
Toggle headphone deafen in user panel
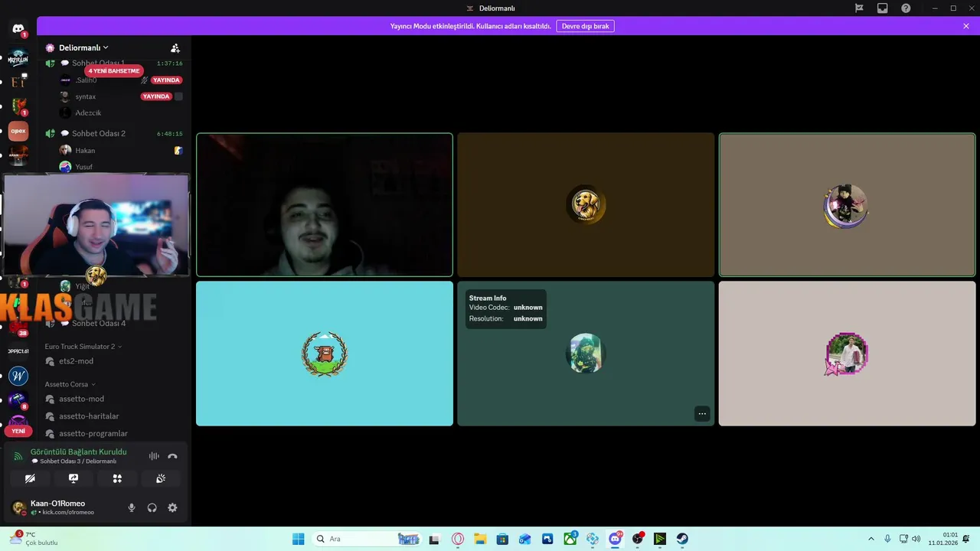coord(152,507)
